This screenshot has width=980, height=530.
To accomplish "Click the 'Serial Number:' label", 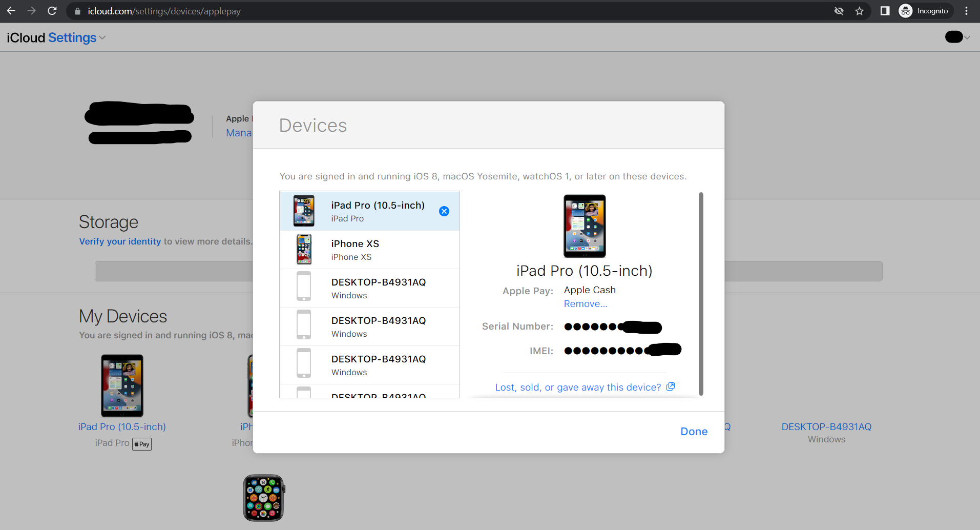I will (x=517, y=327).
